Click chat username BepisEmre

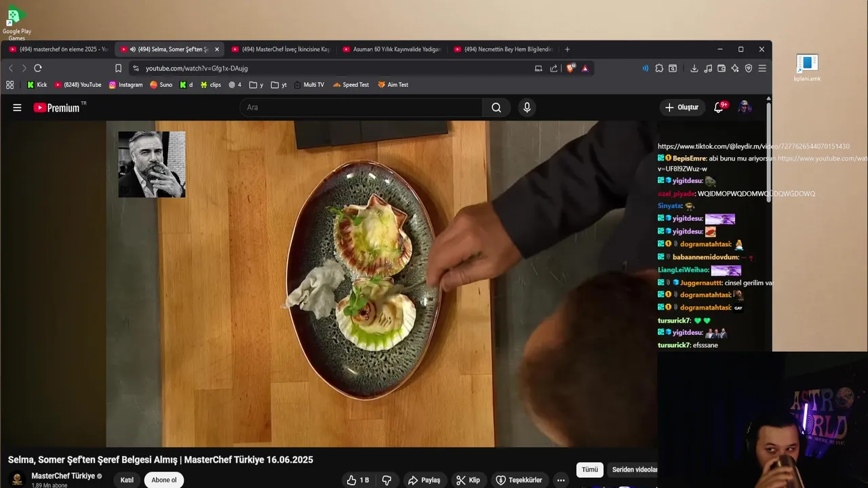click(690, 159)
